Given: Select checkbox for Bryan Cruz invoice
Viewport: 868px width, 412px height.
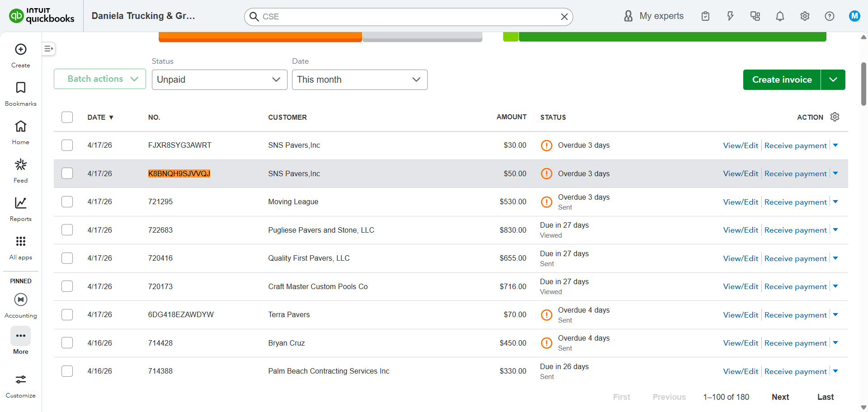Looking at the screenshot, I should tap(67, 343).
